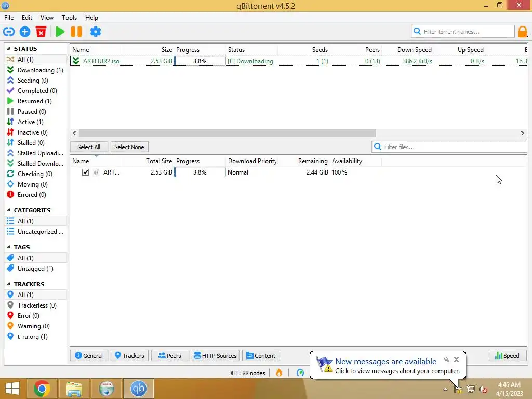
Task: Collapse the CATEGORIES section
Action: pyautogui.click(x=8, y=210)
